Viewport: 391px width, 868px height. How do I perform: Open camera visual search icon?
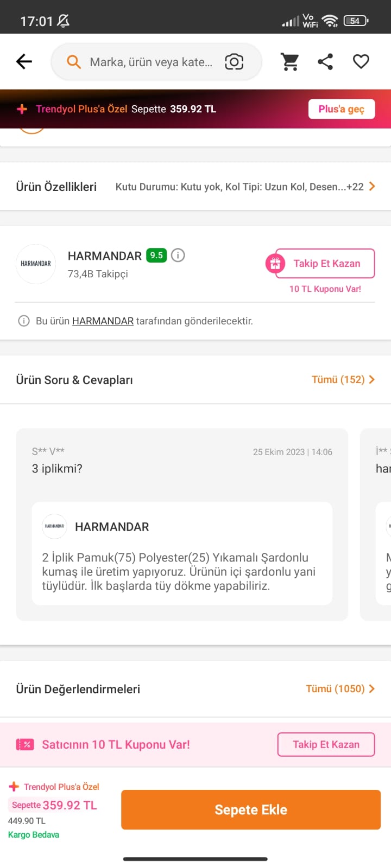[x=234, y=62]
